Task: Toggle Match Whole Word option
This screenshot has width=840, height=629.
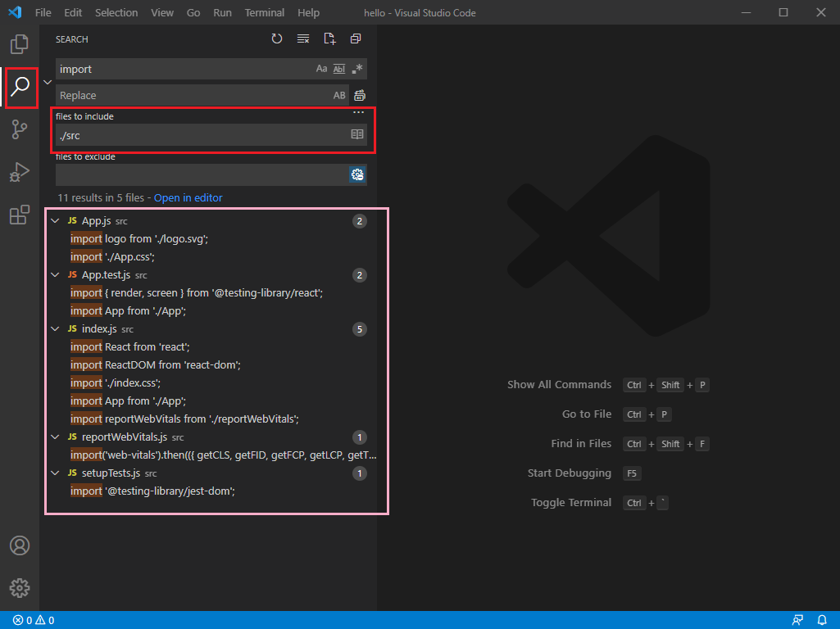Action: click(x=339, y=69)
